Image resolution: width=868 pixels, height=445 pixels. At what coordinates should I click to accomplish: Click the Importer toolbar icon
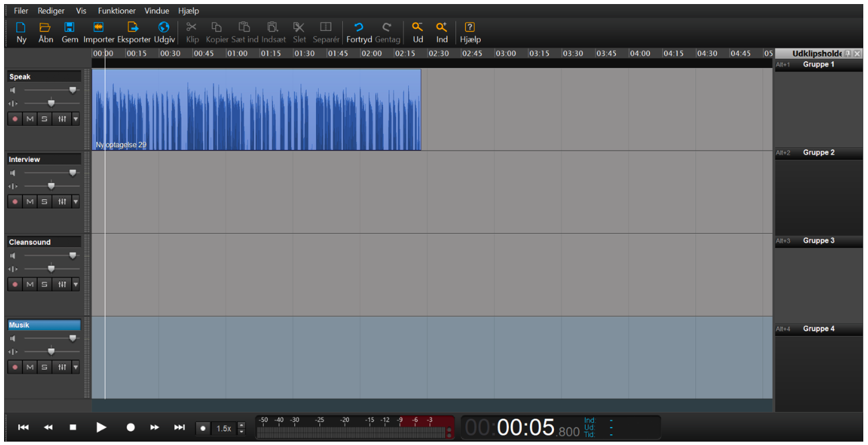point(98,28)
